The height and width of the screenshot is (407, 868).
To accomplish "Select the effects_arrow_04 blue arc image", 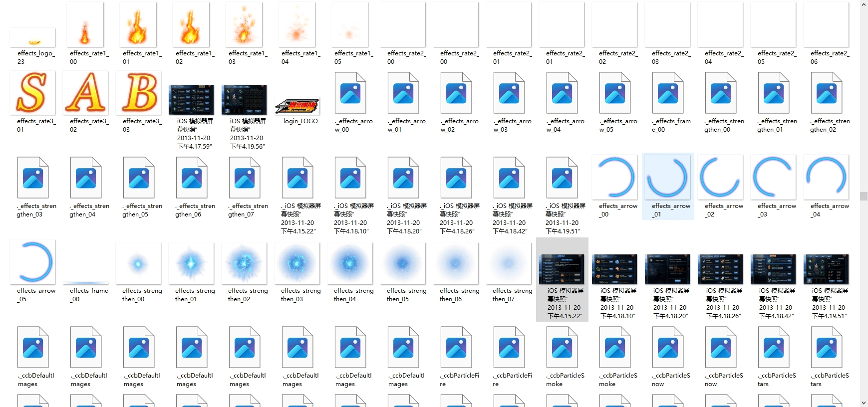I will [x=826, y=177].
